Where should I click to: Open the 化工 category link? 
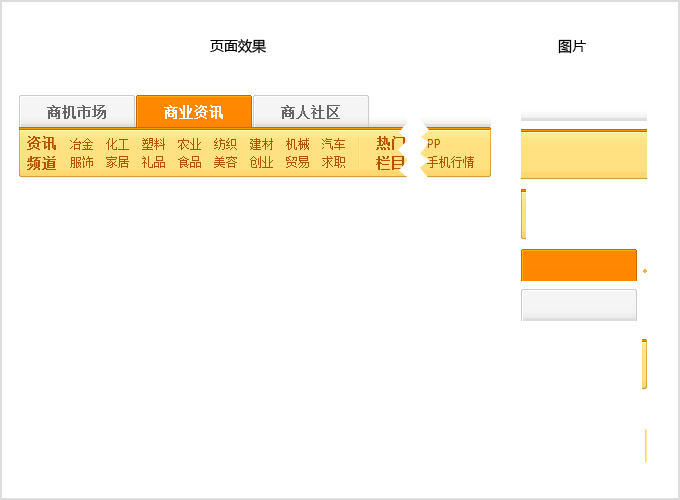pos(118,144)
